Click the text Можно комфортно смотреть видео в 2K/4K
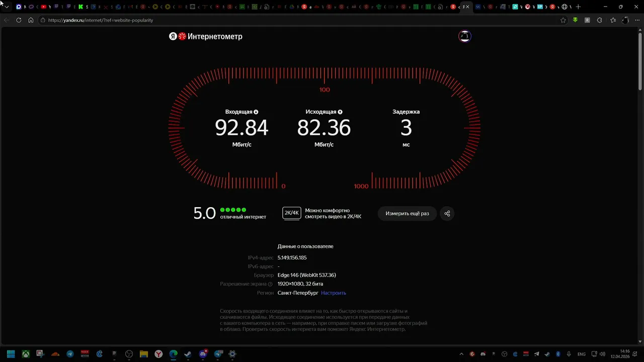This screenshot has height=362, width=644. tap(333, 213)
